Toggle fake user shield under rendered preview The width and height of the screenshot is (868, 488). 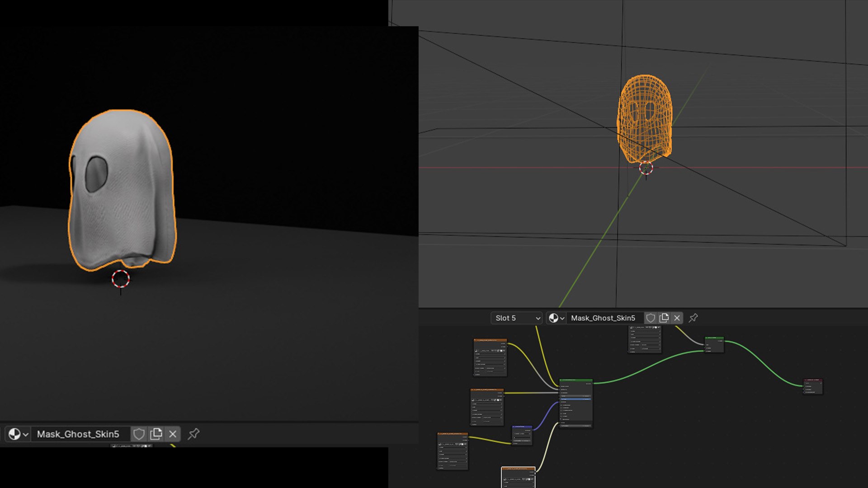tap(139, 434)
